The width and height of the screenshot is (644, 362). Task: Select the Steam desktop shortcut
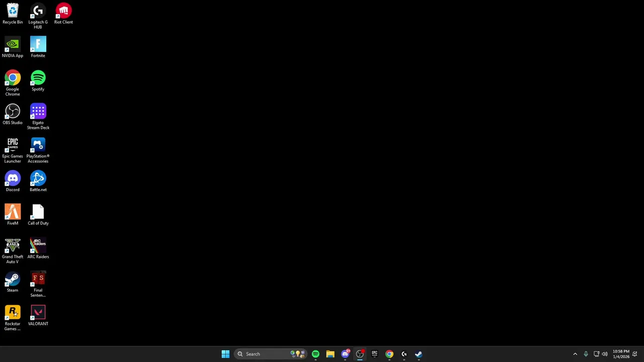pyautogui.click(x=13, y=282)
